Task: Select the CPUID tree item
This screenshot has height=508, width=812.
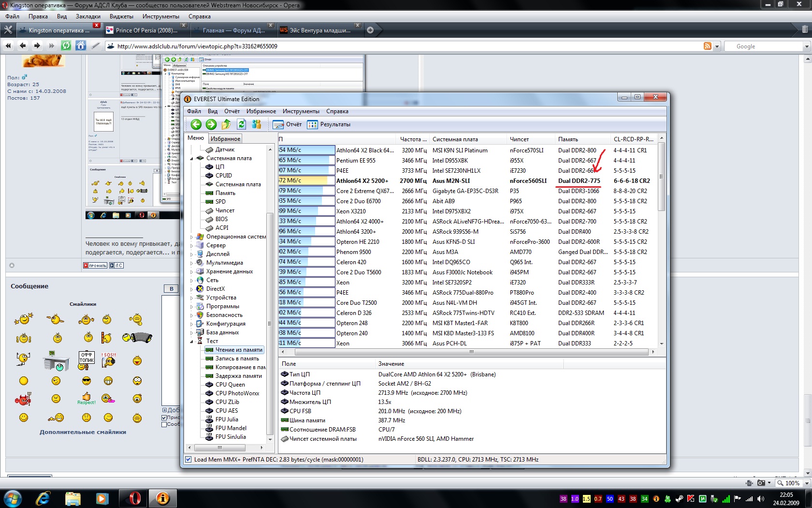Action: tap(219, 176)
